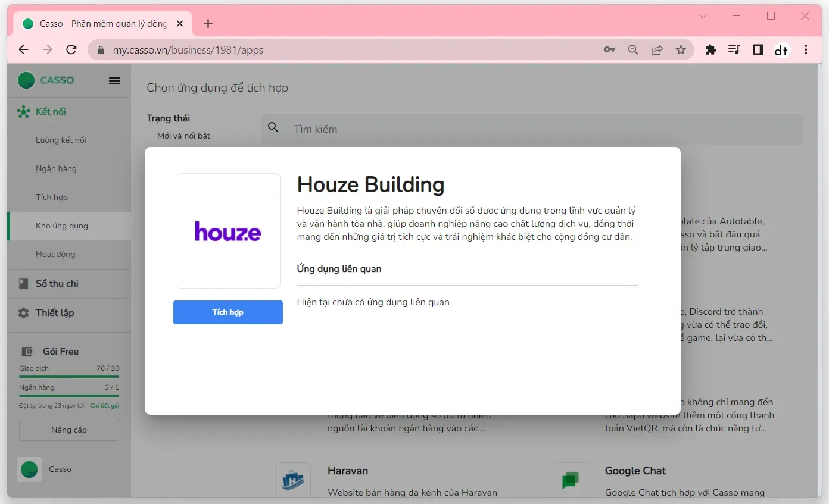Click the Tìm kiếm search field
This screenshot has width=829, height=504.
tap(532, 129)
